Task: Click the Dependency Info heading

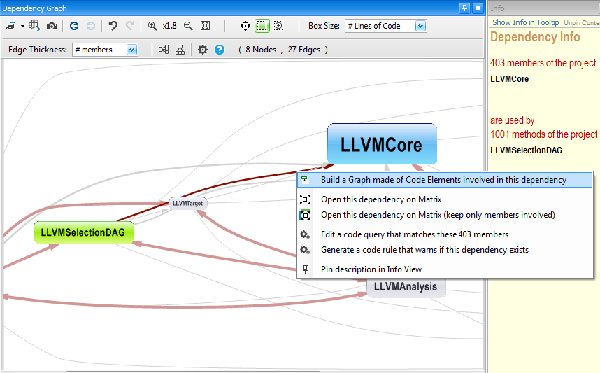Action: [535, 37]
